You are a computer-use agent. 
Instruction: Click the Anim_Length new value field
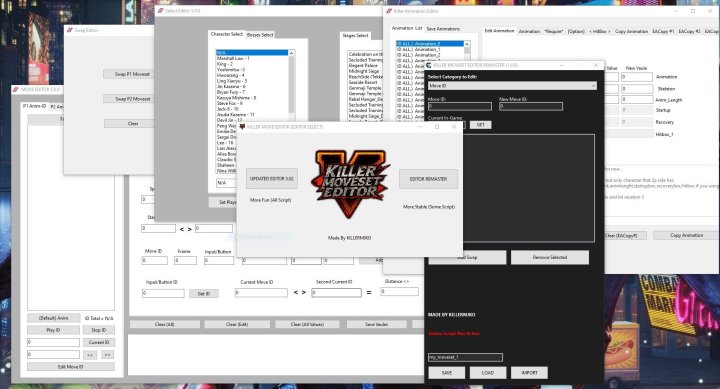[x=637, y=99]
